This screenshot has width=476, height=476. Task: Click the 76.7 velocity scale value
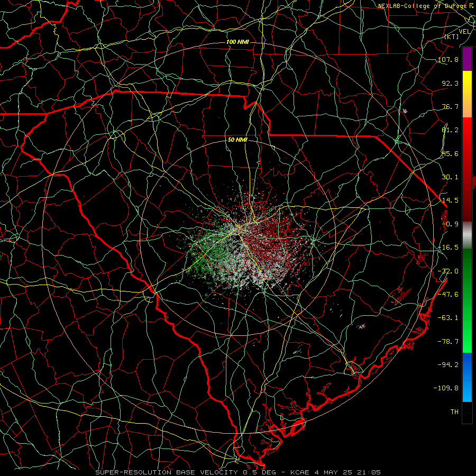click(x=450, y=106)
